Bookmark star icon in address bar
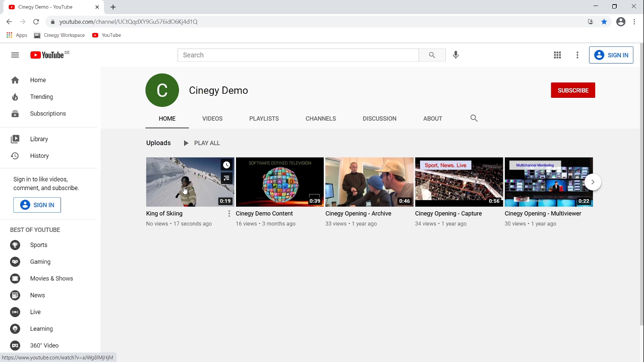This screenshot has height=362, width=644. pos(604,22)
